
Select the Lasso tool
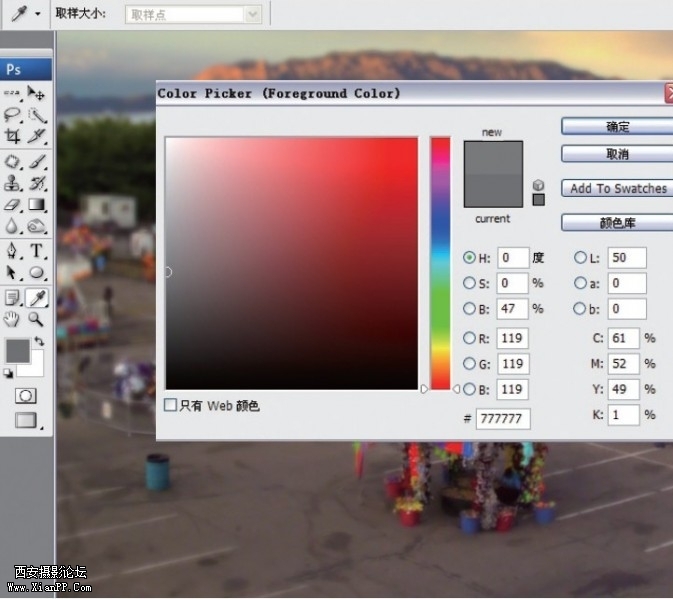pos(13,115)
